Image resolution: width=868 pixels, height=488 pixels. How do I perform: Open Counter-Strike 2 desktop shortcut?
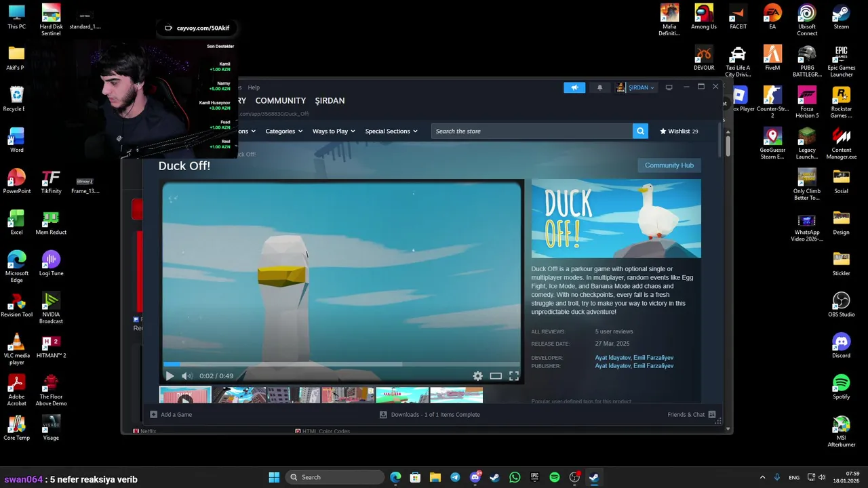coord(772,102)
